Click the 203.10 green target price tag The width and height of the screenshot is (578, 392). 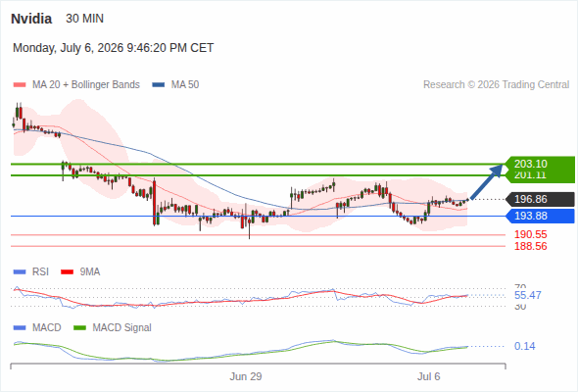point(540,164)
